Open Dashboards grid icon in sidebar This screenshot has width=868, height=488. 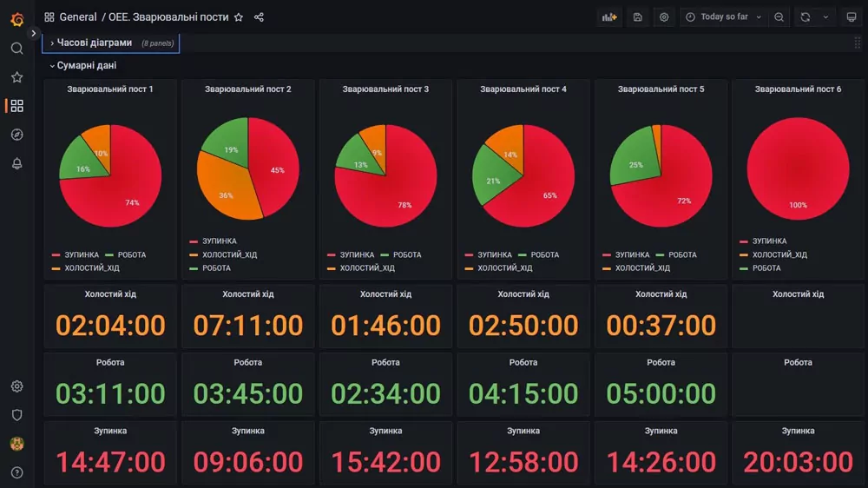17,106
